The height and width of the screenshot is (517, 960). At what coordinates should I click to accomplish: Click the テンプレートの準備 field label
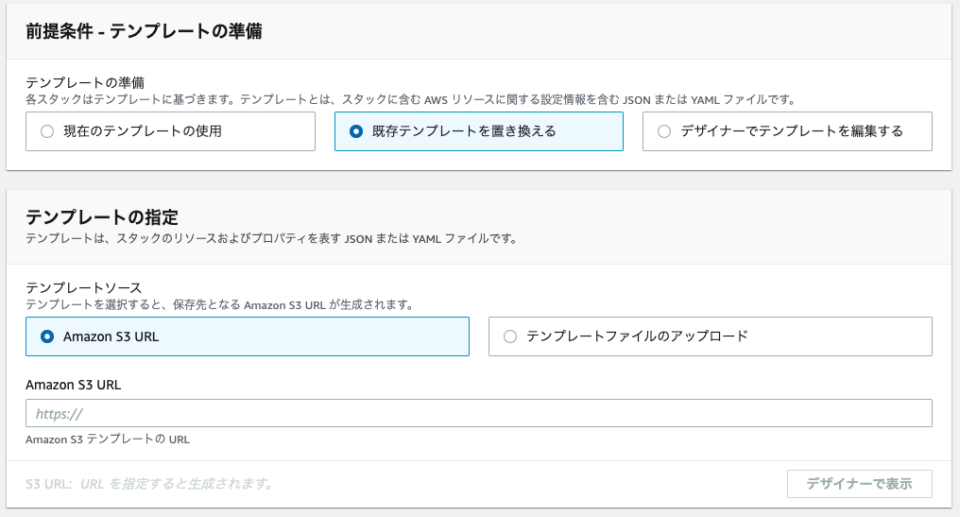85,82
